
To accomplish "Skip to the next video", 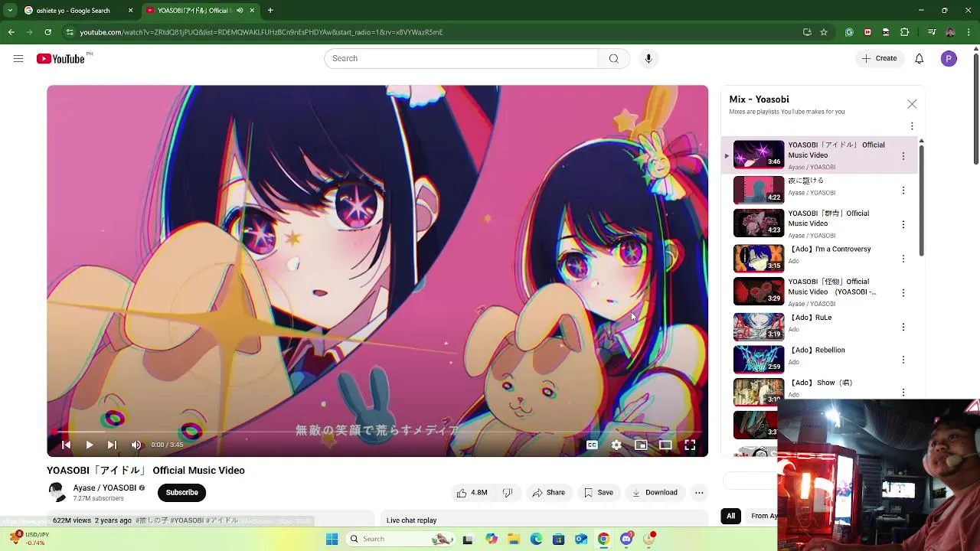I will 113,445.
